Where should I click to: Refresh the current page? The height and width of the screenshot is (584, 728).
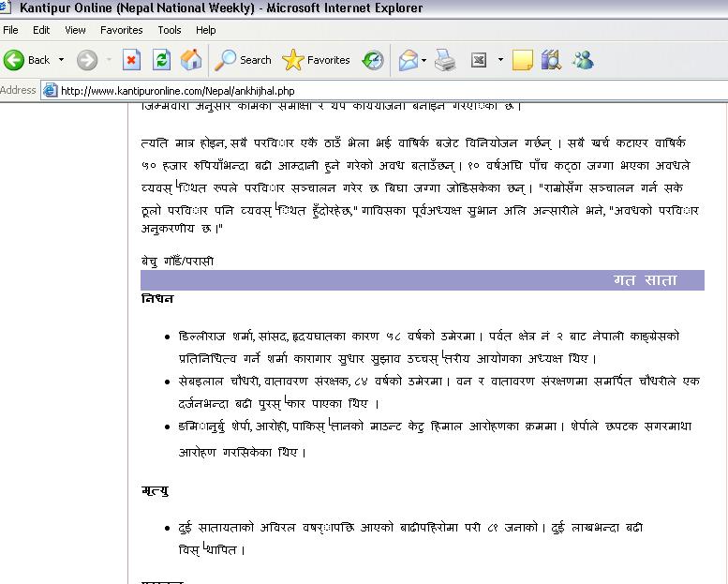pos(161,60)
